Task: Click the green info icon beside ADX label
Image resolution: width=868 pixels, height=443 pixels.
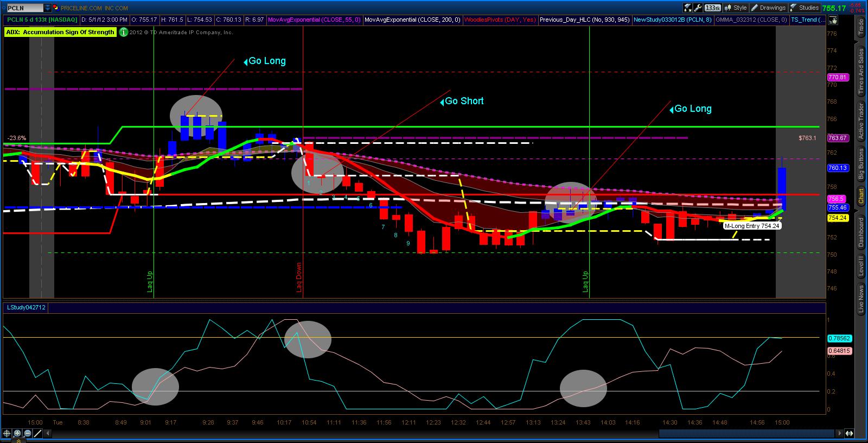Action: point(124,32)
